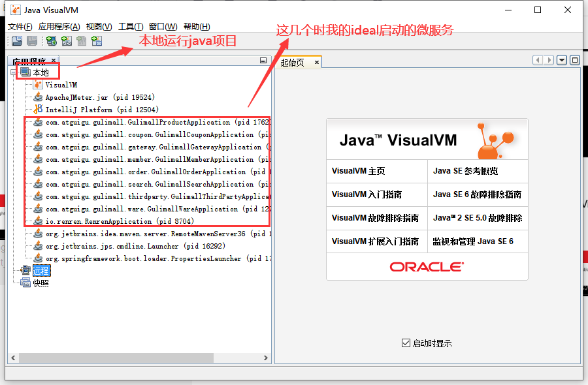Image resolution: width=588 pixels, height=385 pixels.
Task: Click the horizontal scrollbar right arrow
Action: coord(266,358)
